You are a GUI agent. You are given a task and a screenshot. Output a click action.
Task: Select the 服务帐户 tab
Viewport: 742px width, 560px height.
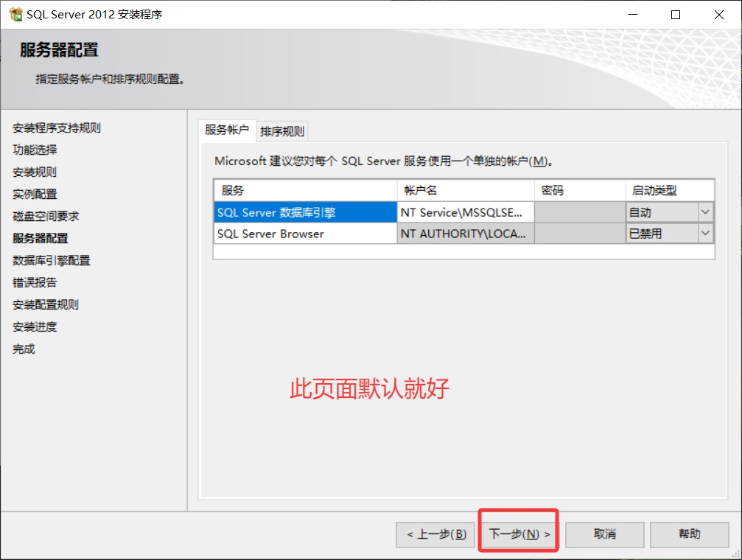click(x=227, y=130)
